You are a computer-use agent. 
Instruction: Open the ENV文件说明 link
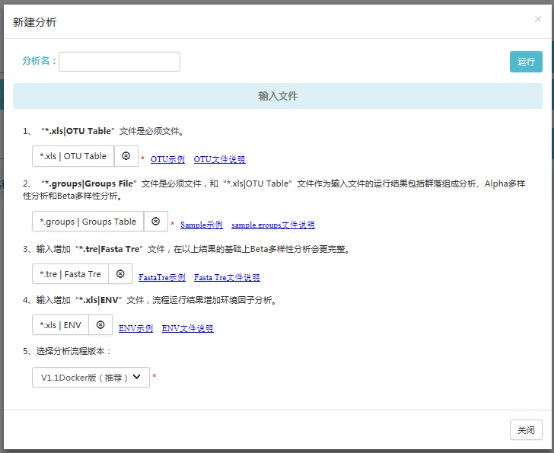[188, 328]
